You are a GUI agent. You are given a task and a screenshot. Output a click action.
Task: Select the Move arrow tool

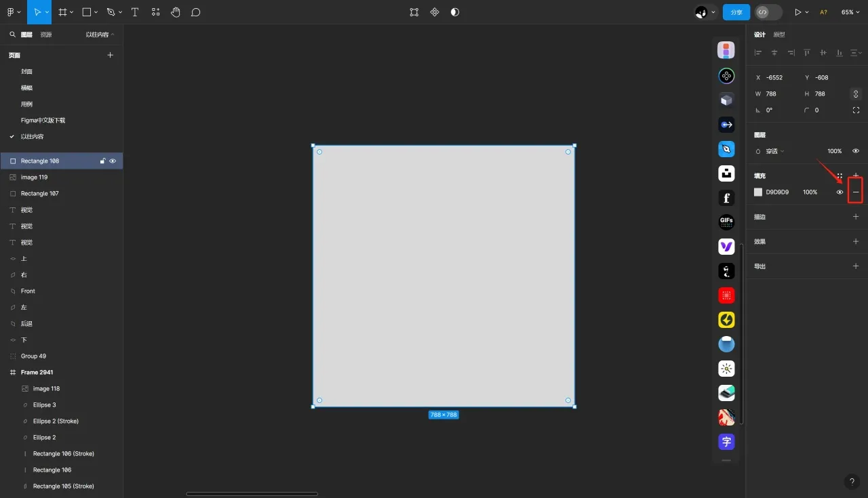point(37,12)
